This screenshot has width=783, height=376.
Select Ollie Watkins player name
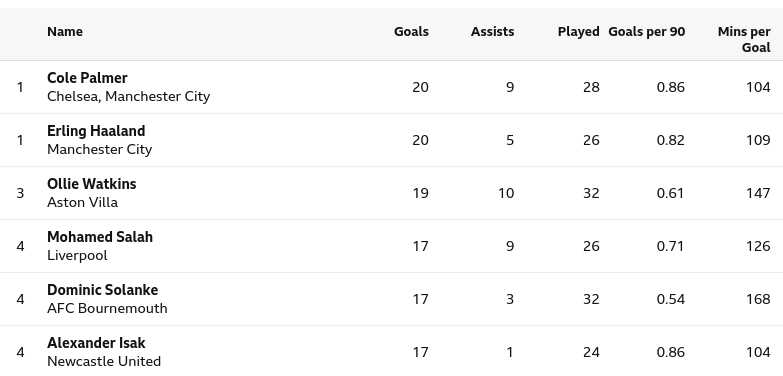[x=92, y=184]
